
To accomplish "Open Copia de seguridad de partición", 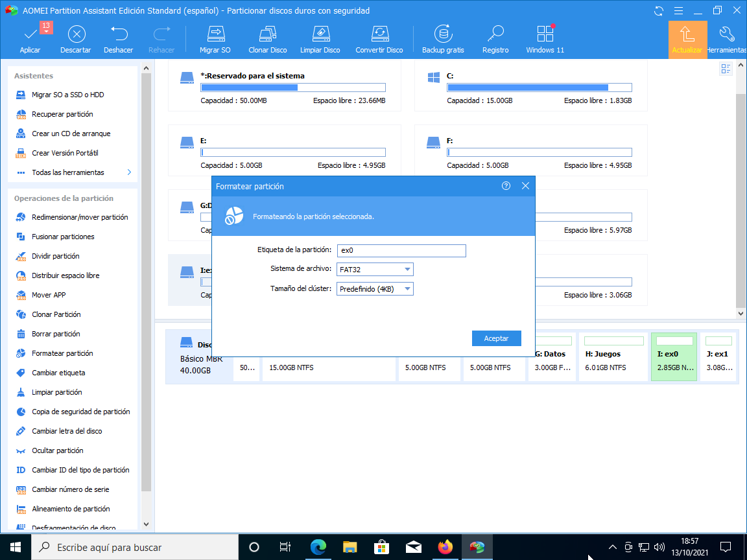I will click(x=80, y=412).
